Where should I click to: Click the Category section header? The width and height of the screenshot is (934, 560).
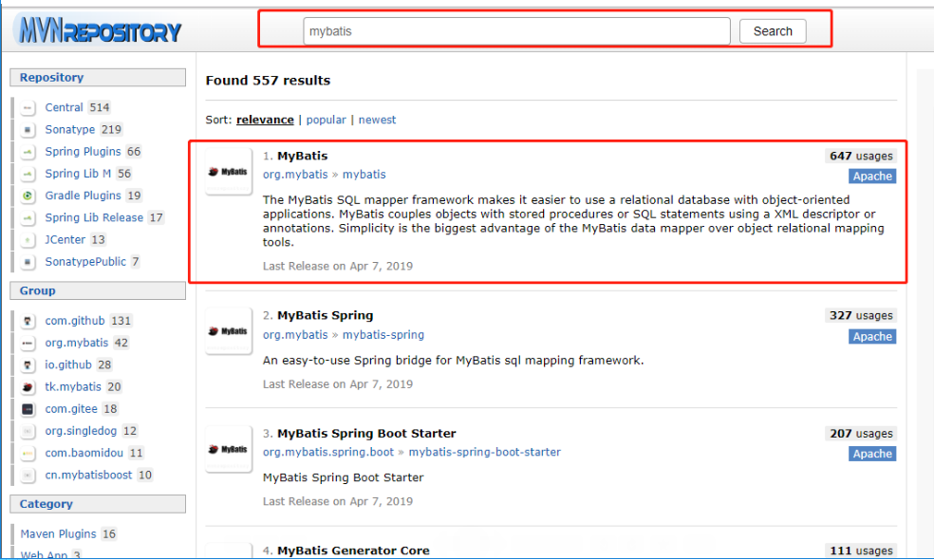(98, 504)
